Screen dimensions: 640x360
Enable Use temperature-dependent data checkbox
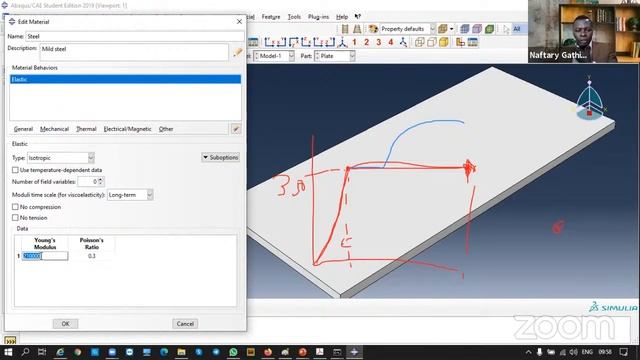pyautogui.click(x=15, y=170)
